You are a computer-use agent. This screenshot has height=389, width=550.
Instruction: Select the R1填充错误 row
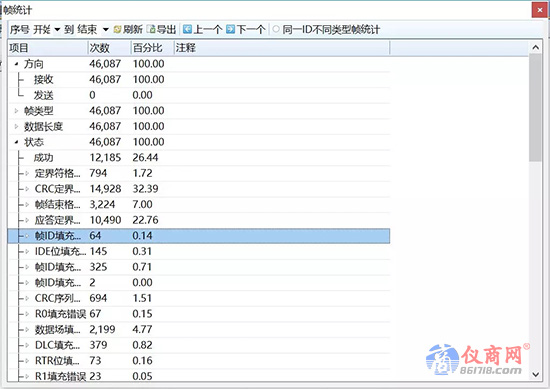199,376
